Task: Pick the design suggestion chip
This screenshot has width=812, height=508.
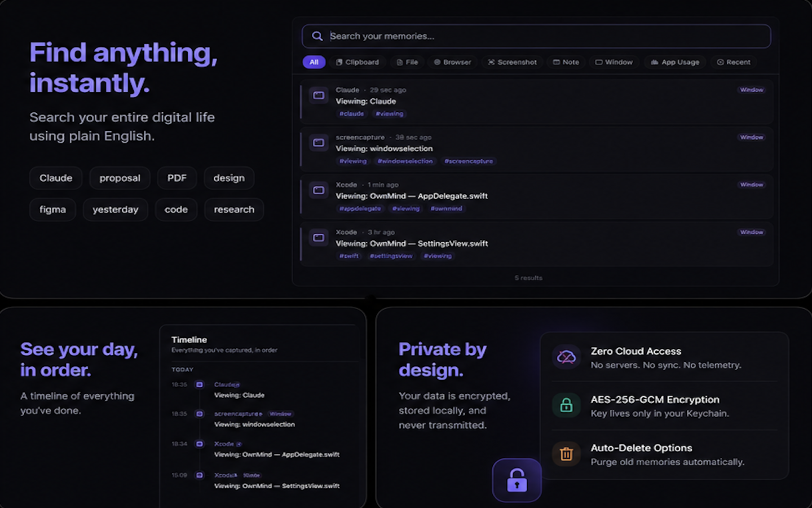Action: tap(229, 178)
